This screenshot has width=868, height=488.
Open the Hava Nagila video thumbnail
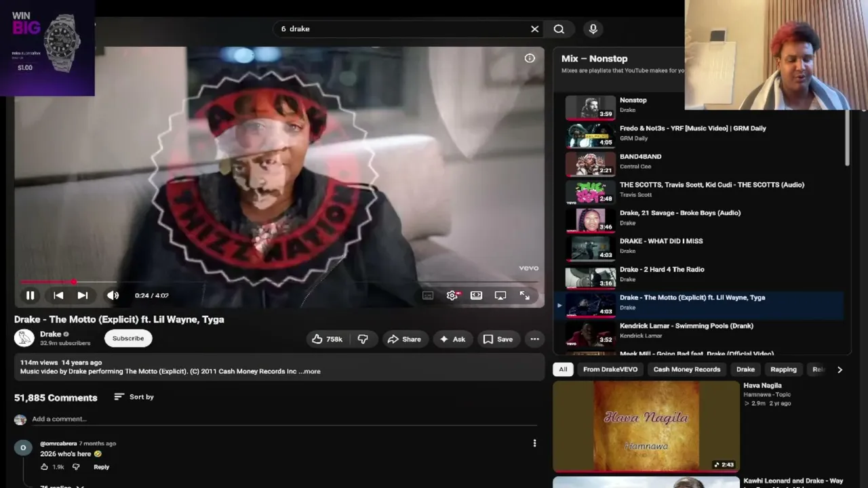point(646,426)
